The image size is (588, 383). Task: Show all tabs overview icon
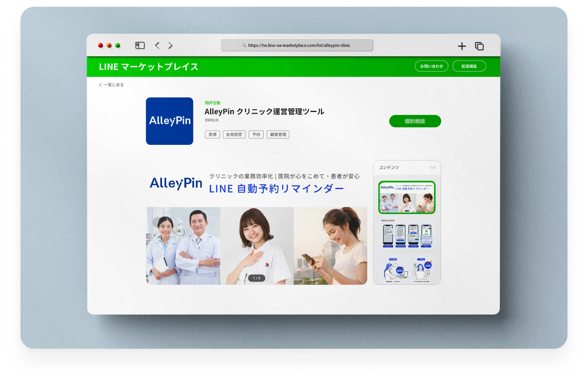click(479, 46)
